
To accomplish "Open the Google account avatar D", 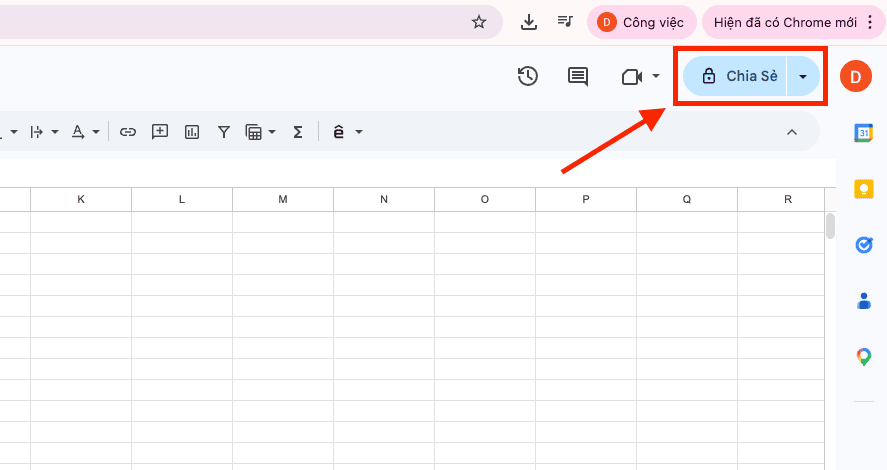I will (x=855, y=76).
